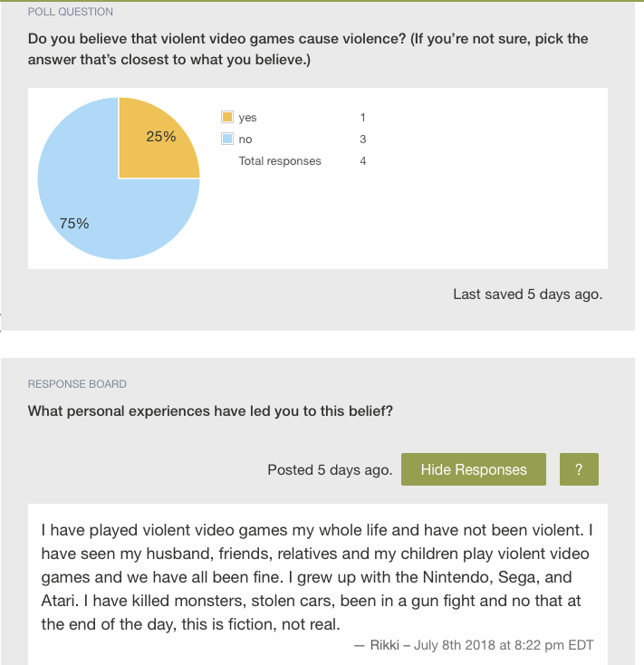Click Rikki's response text paragraph

317,577
